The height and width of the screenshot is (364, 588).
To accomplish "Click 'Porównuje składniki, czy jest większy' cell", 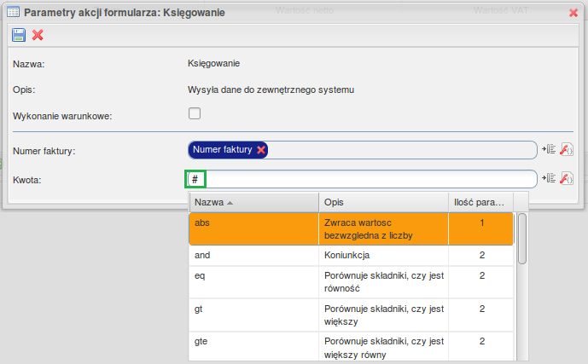I will (x=384, y=315).
